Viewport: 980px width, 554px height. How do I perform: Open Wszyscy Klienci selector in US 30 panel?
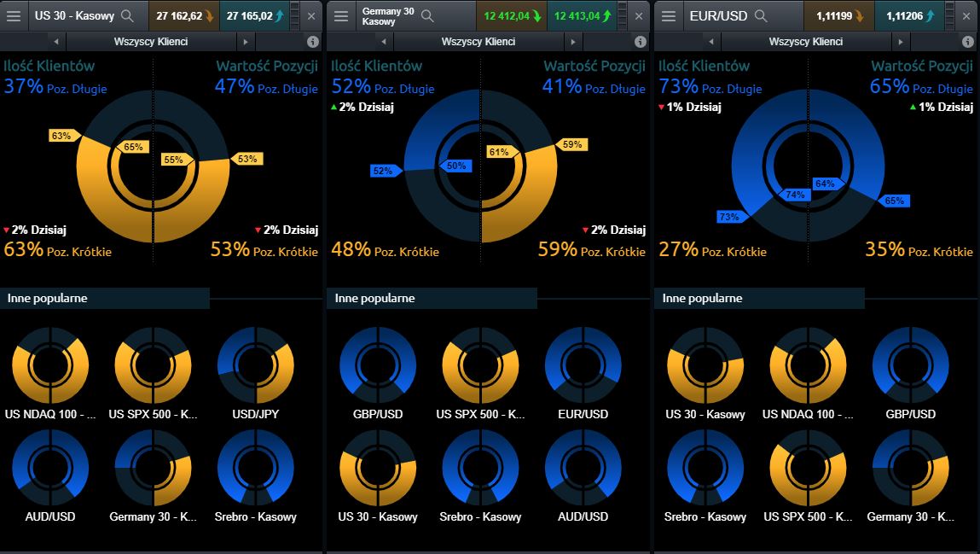click(x=150, y=42)
